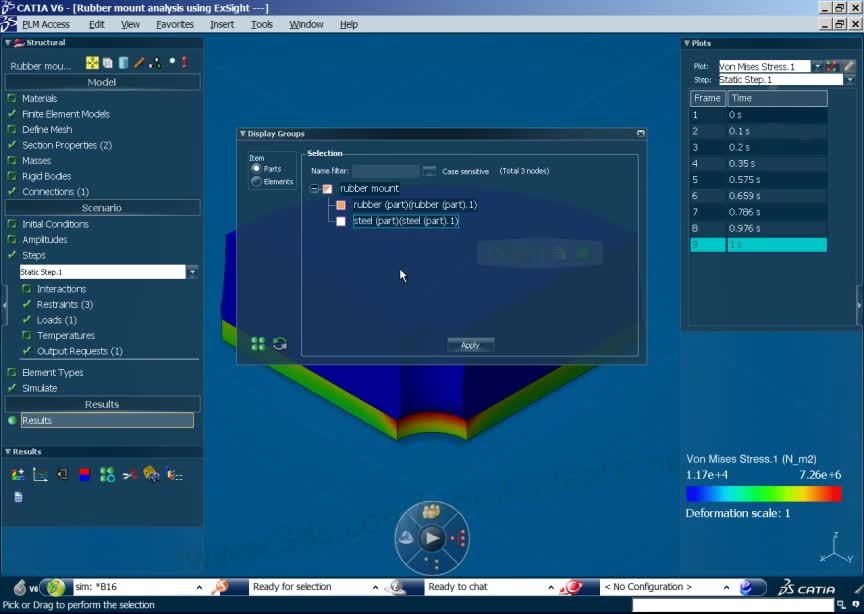Viewport: 864px width, 614px height.
Task: Open the Favorites menu
Action: (175, 24)
